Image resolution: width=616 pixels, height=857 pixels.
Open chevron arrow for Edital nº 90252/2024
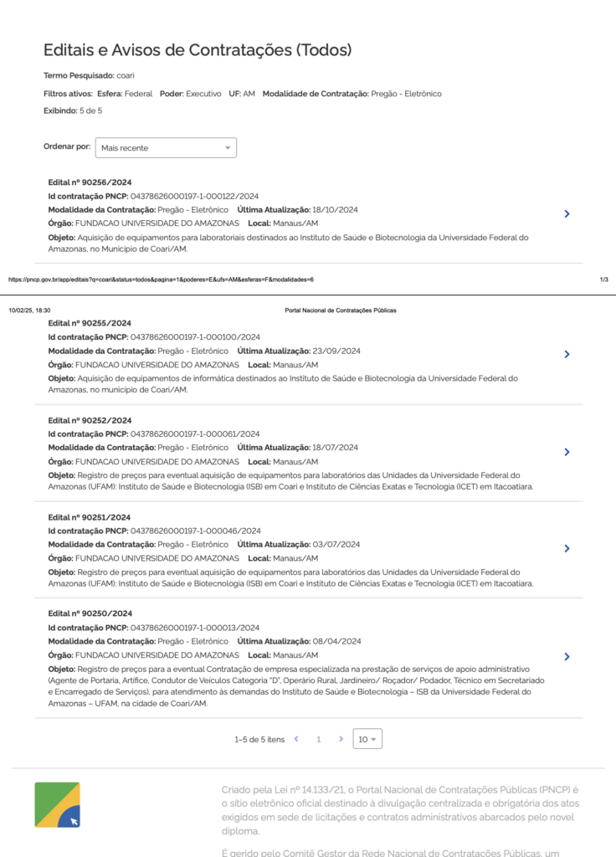[x=567, y=452]
